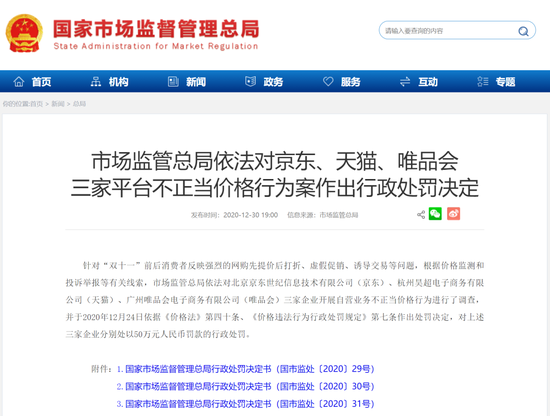Share the article via WeChat icon
Image resolution: width=550 pixels, height=416 pixels.
435,214
